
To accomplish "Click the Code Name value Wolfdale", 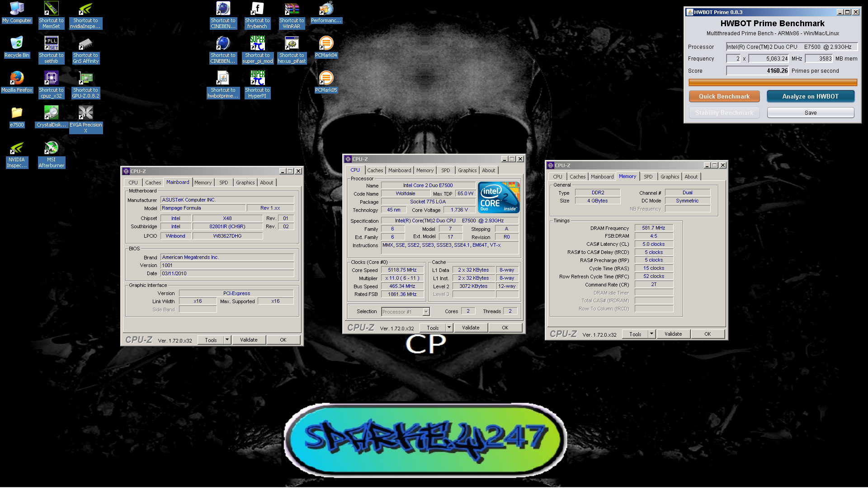I will (406, 194).
